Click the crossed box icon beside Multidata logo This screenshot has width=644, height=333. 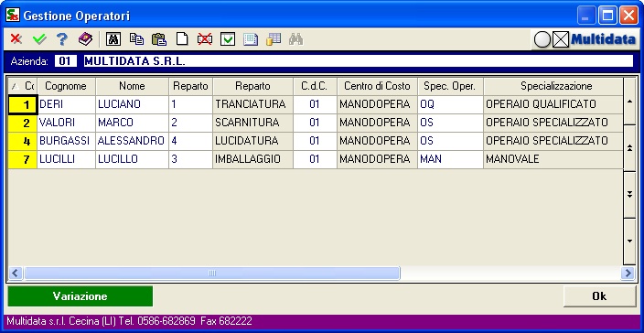coord(561,40)
